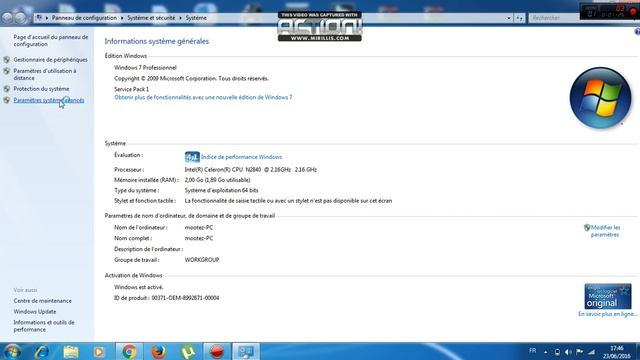Open Paramètres d'utilisation à distance
Screen dimensions: 640x360
tap(45, 74)
